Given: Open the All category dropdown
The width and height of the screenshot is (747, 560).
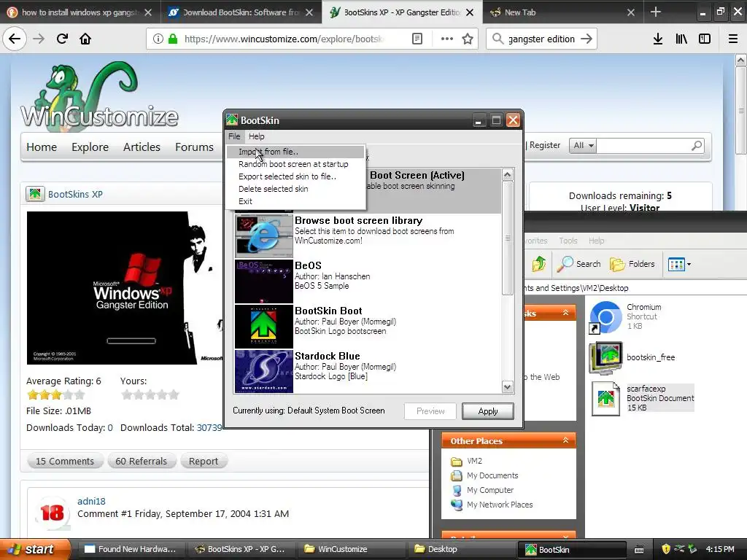Looking at the screenshot, I should click(583, 146).
